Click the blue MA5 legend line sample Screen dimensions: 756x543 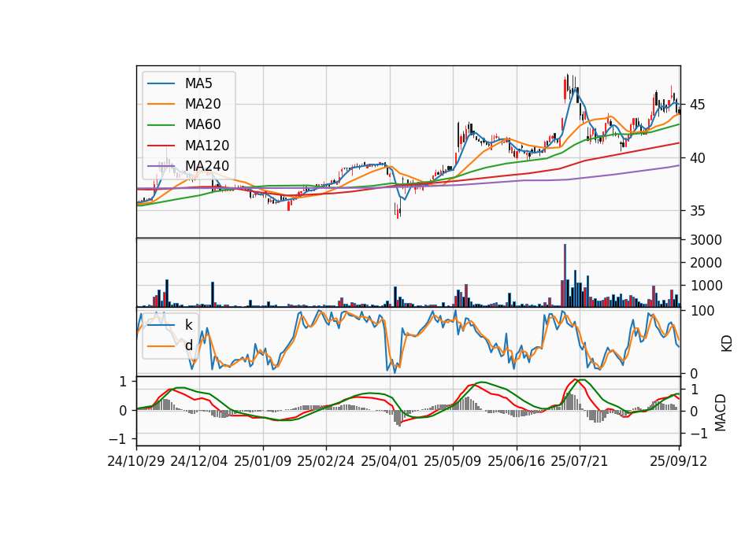(x=161, y=83)
